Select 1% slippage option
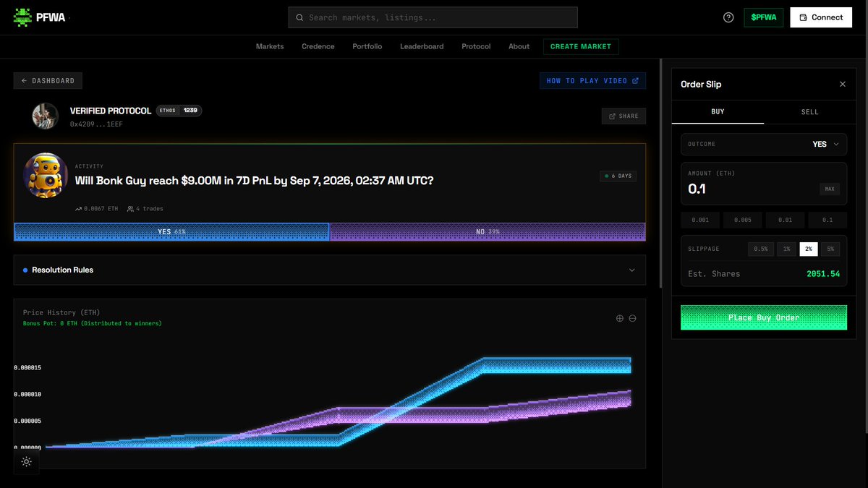Viewport: 868px width, 488px height. (x=786, y=249)
